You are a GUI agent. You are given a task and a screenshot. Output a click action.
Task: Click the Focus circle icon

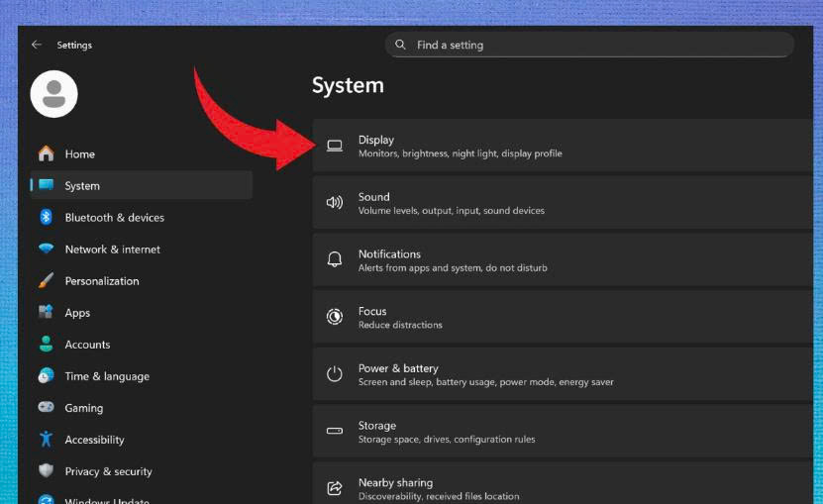(335, 317)
